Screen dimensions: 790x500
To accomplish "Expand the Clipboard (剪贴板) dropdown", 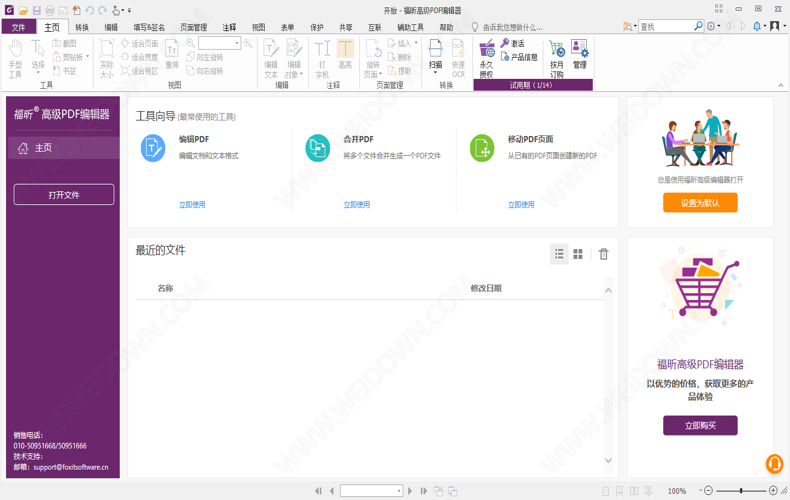I will (88, 56).
